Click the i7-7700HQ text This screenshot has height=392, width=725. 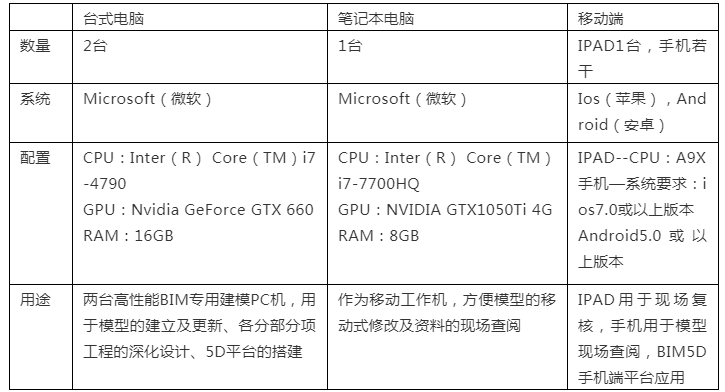coord(378,184)
